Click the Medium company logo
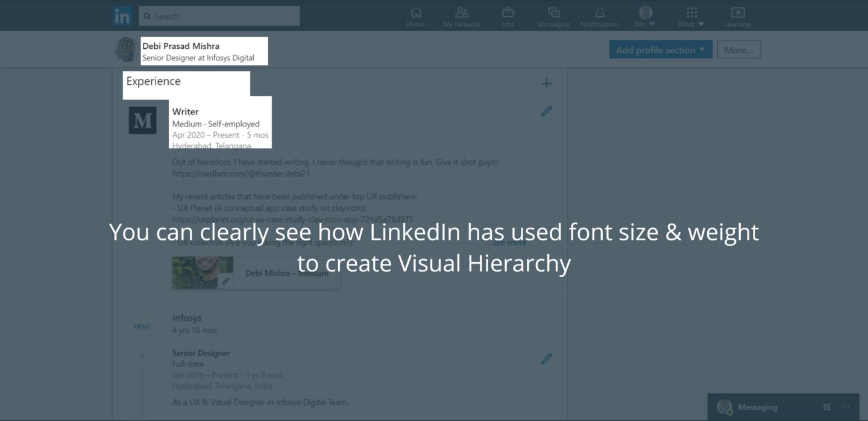Screen dimensions: 868x421 [142, 120]
